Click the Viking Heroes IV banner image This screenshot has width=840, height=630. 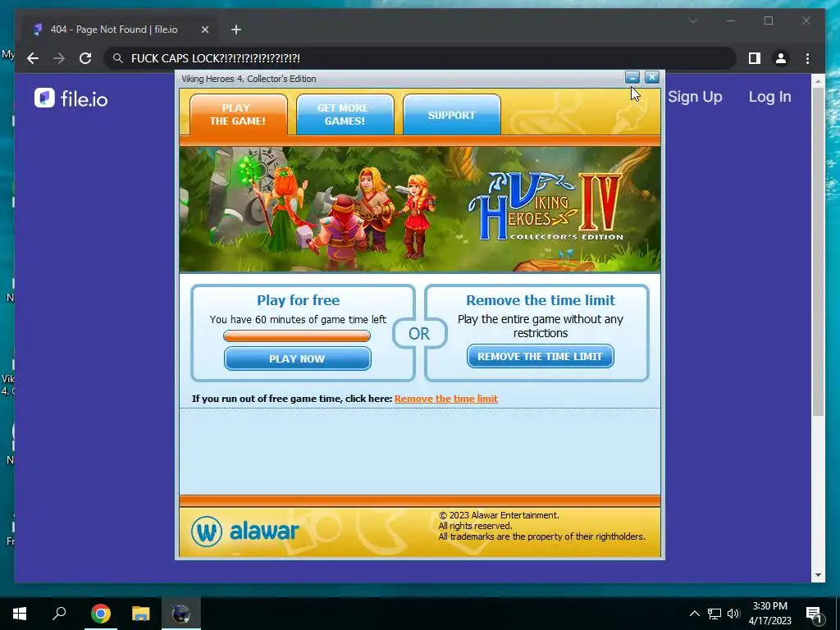pyautogui.click(x=420, y=209)
